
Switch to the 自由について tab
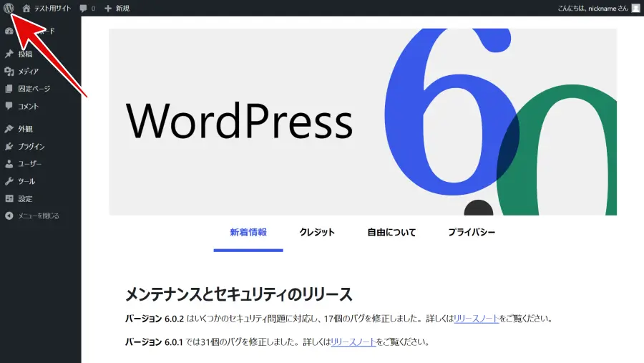tap(391, 232)
